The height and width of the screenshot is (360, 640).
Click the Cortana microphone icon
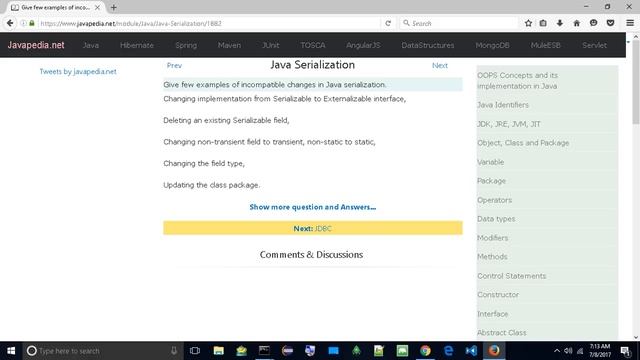[174, 351]
